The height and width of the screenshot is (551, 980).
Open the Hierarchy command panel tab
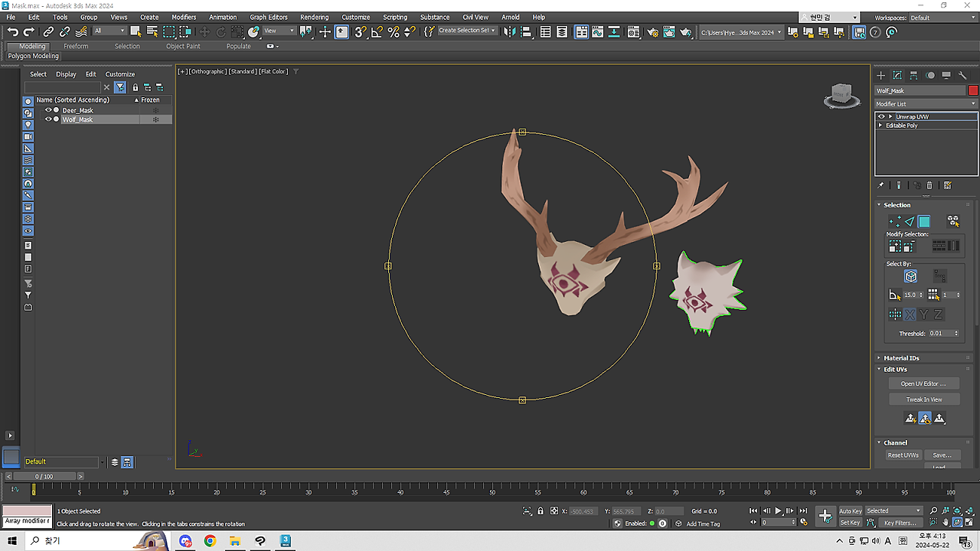coord(913,75)
